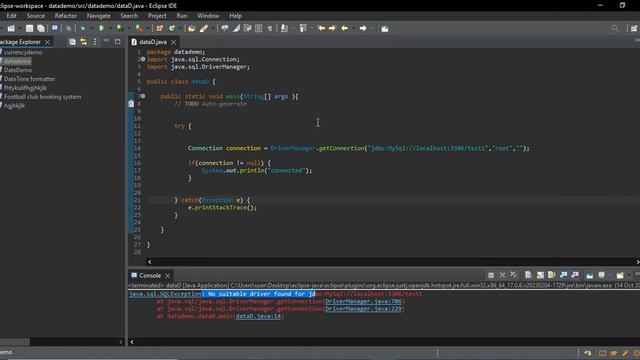Click editor horizontal scrollbar left arrow
This screenshot has height=360, width=640.
pyautogui.click(x=149, y=262)
